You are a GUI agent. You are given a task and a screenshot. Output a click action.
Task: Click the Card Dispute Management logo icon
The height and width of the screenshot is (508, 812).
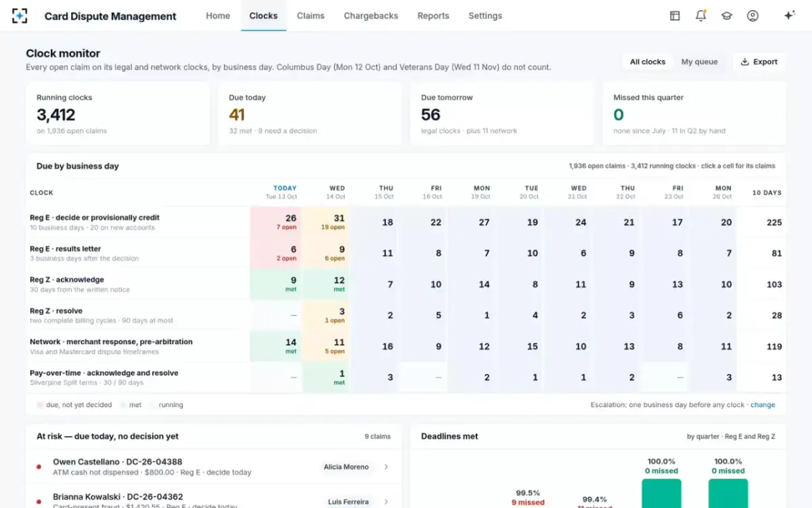(20, 16)
